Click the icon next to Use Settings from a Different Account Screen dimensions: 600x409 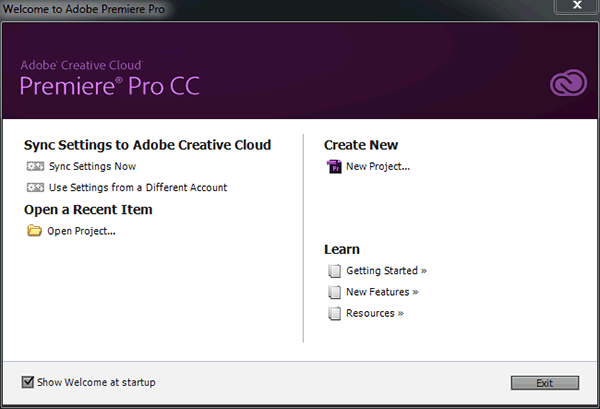click(x=35, y=187)
